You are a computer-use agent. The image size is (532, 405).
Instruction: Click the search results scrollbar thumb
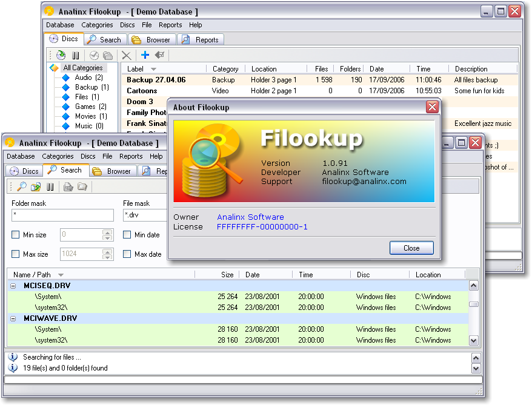click(474, 304)
